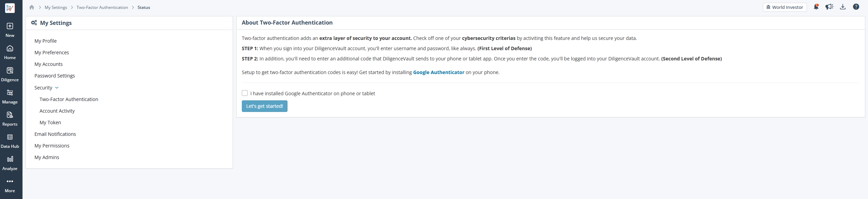Check the Google Authenticator installed checkbox
The image size is (868, 199).
(245, 93)
